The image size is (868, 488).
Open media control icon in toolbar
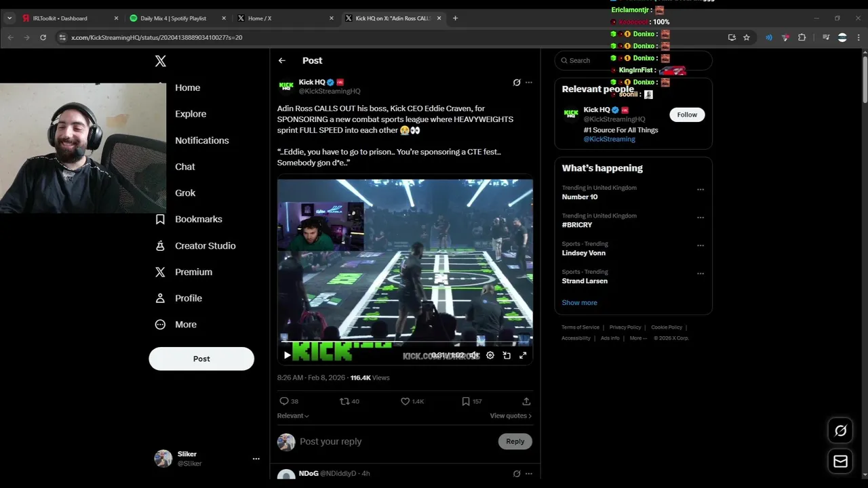coord(825,37)
